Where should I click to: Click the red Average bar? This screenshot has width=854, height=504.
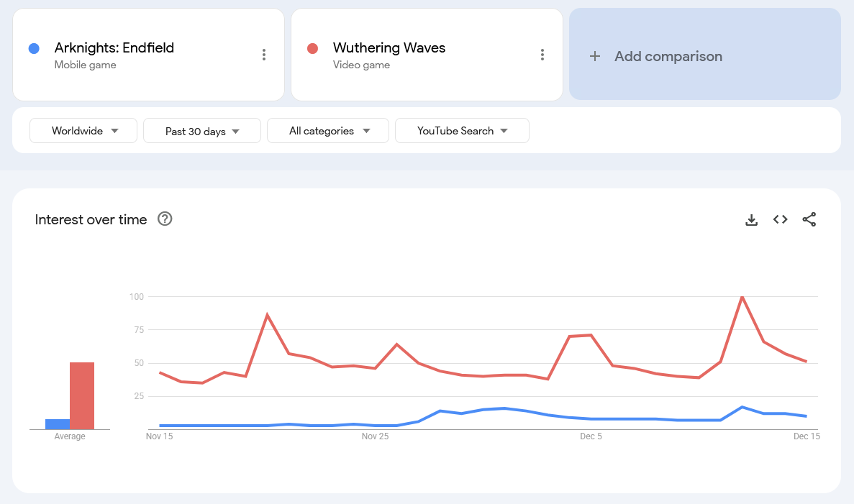point(82,395)
